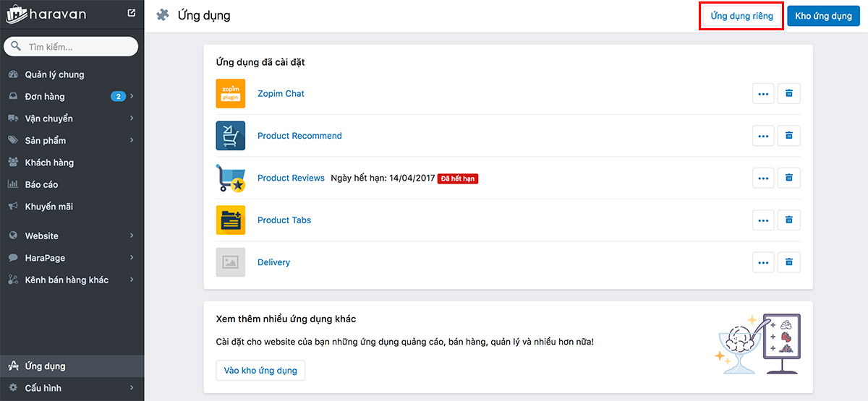Focus the Tìm kiếm search box
Screen dimensions: 868x401
click(71, 46)
